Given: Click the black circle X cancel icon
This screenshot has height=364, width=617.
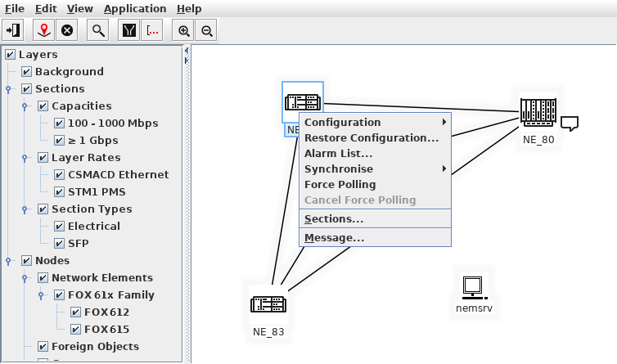Looking at the screenshot, I should tap(67, 31).
